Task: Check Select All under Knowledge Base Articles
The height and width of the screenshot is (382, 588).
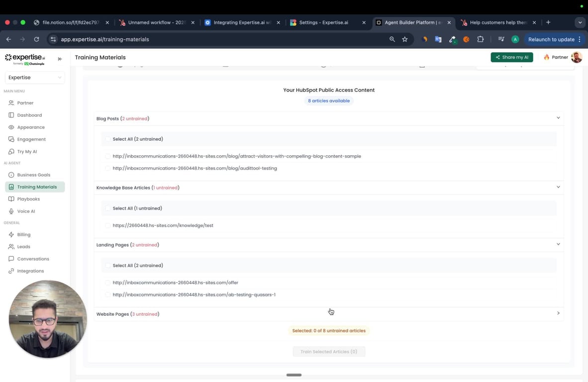Action: pos(108,208)
